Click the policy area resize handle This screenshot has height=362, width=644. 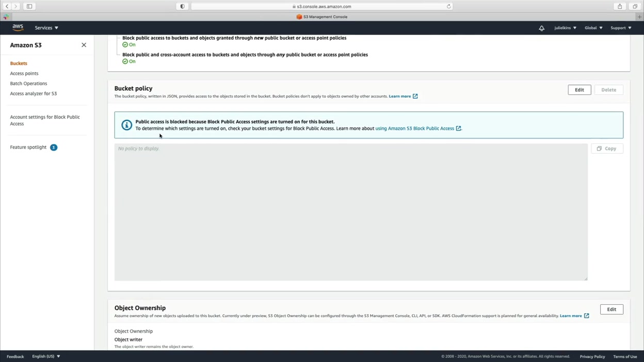tap(586, 278)
